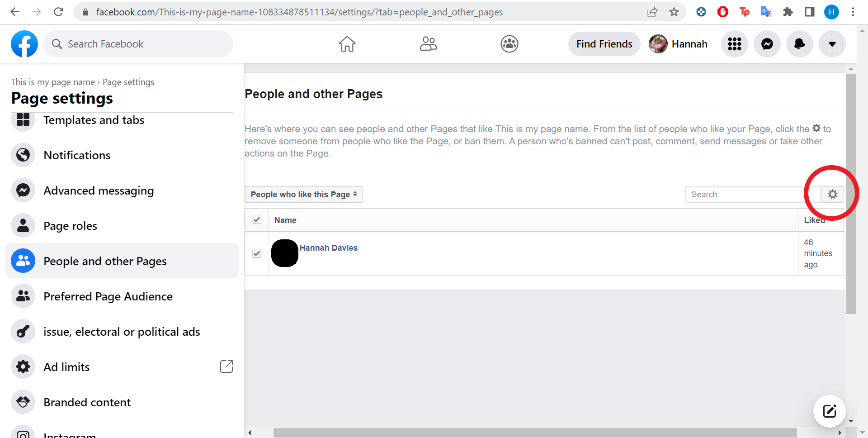Open the notifications bell
Viewport: 868px width, 438px height.
click(800, 44)
